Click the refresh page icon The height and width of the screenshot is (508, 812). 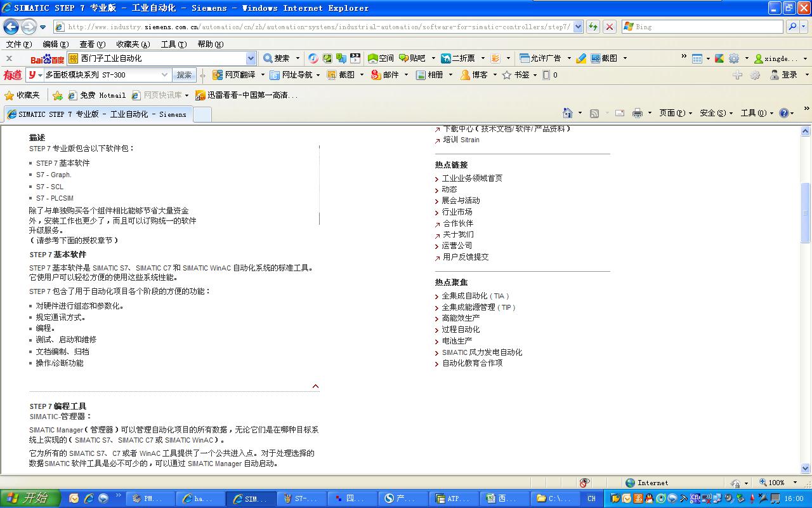point(593,27)
